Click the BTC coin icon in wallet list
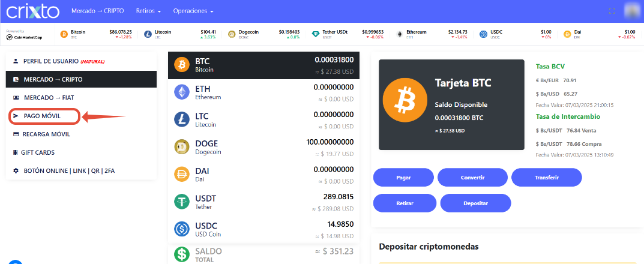The image size is (644, 264). 181,65
